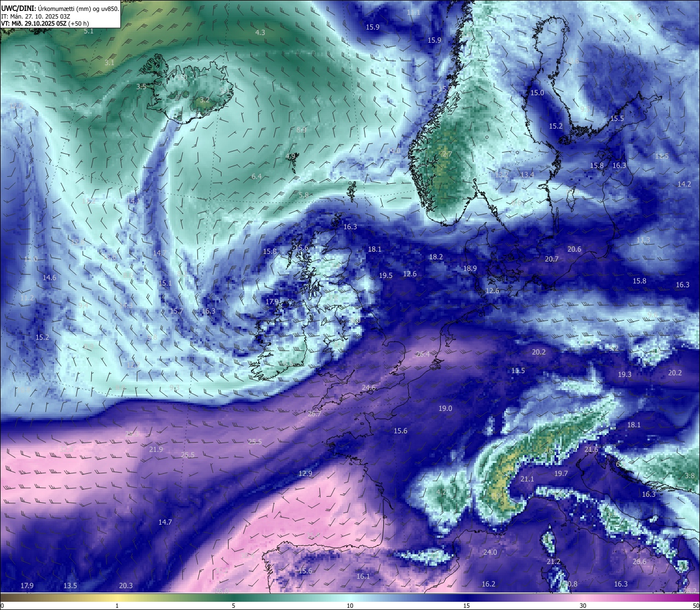Click the '18.2' value label

point(436,257)
